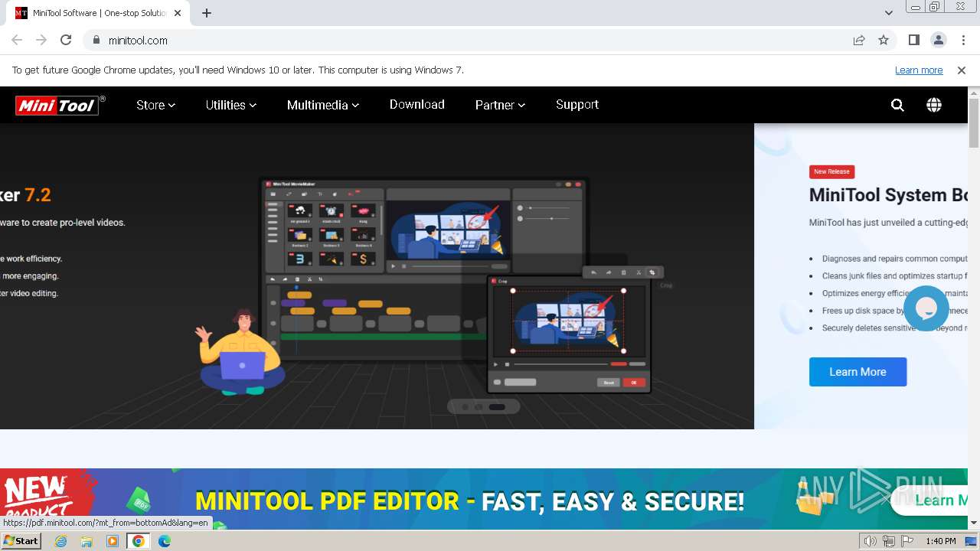Toggle the browser side panel icon
980x551 pixels.
(x=914, y=40)
